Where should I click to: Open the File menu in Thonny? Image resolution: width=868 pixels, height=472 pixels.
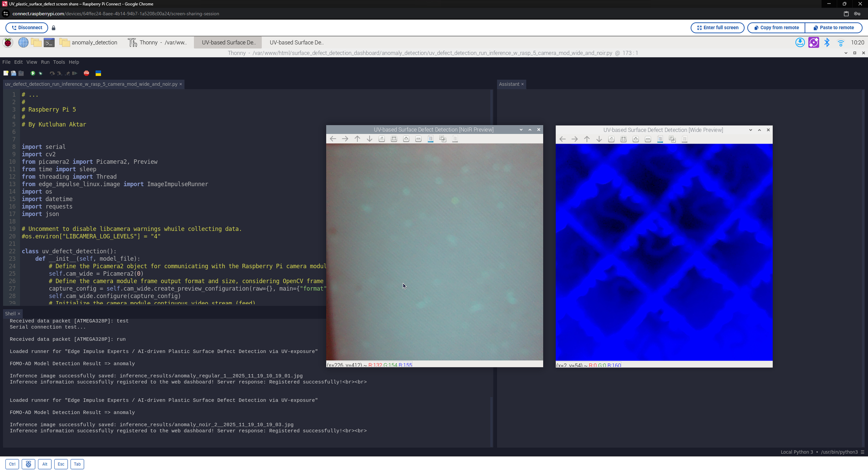(x=6, y=62)
